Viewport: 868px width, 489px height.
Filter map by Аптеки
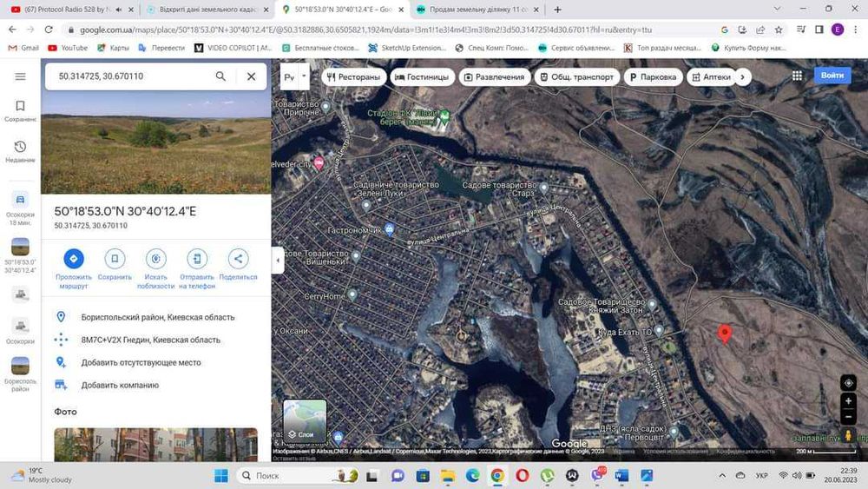[x=712, y=77]
